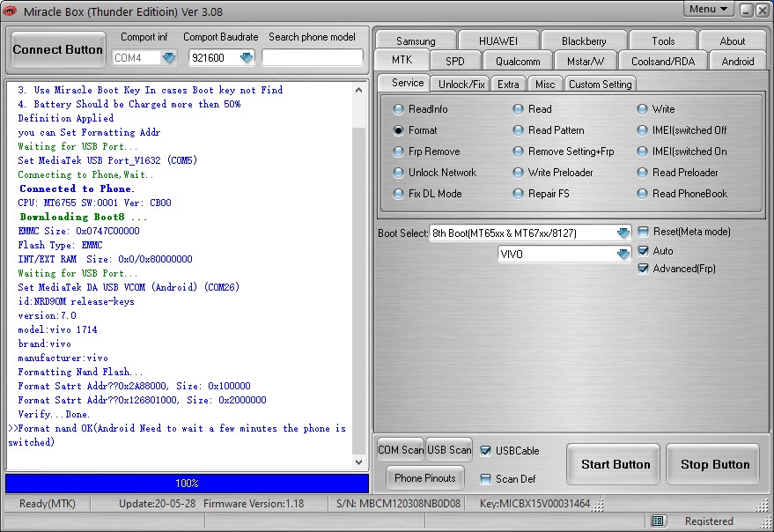Image resolution: width=774 pixels, height=532 pixels.
Task: Click the 'model:vivo 1714' log line
Action: coord(58,329)
